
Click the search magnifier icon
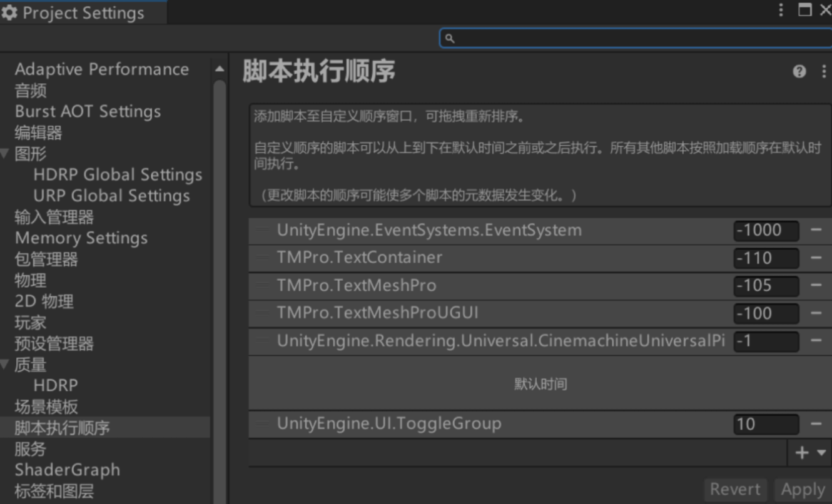click(449, 39)
